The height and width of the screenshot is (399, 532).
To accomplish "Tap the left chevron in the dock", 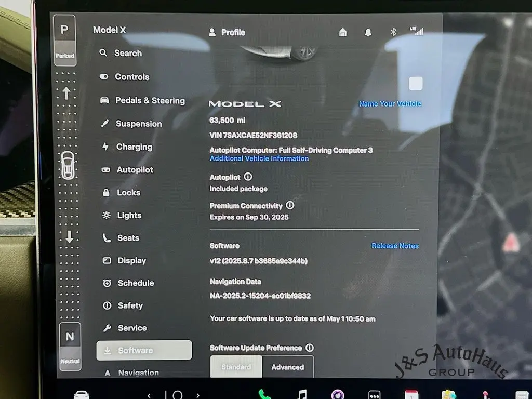I will 149,395.
